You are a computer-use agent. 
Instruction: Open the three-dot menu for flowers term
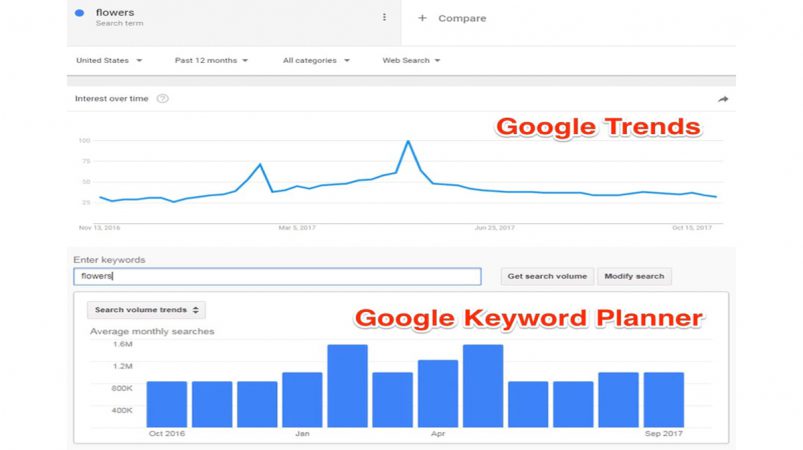[384, 17]
